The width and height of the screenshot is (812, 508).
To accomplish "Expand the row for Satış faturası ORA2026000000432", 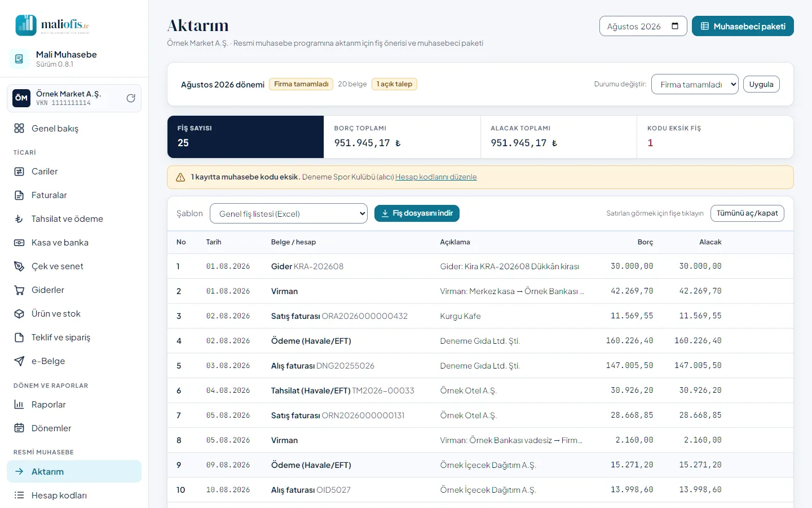I will click(480, 316).
